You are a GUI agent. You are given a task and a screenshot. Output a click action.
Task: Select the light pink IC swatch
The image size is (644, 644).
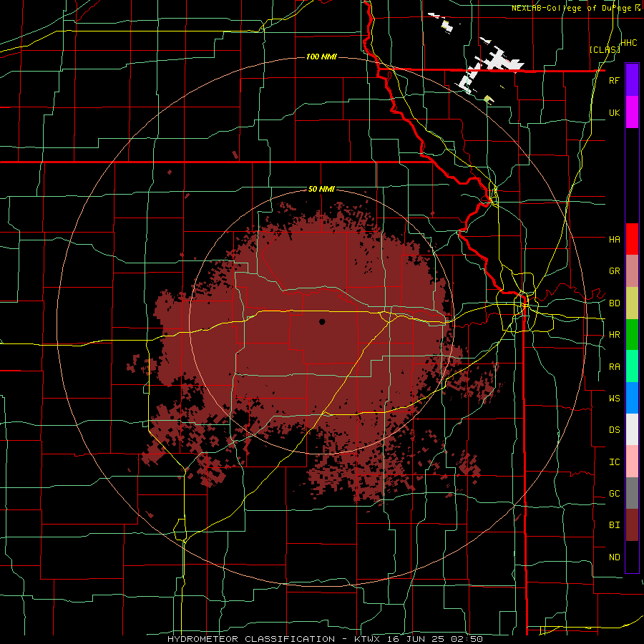(x=632, y=462)
